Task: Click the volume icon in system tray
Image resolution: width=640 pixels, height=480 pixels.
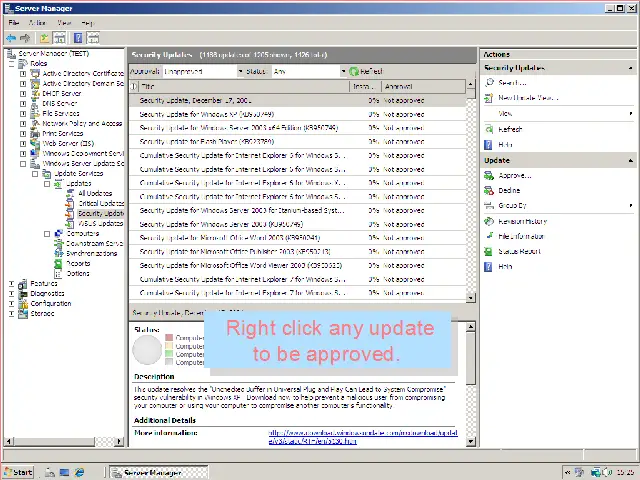Action: [605, 473]
